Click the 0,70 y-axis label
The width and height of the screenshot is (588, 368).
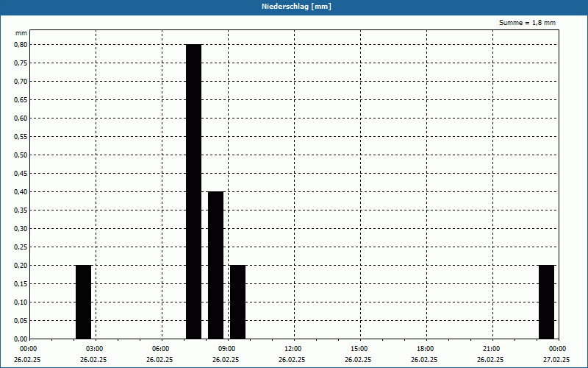pos(21,82)
